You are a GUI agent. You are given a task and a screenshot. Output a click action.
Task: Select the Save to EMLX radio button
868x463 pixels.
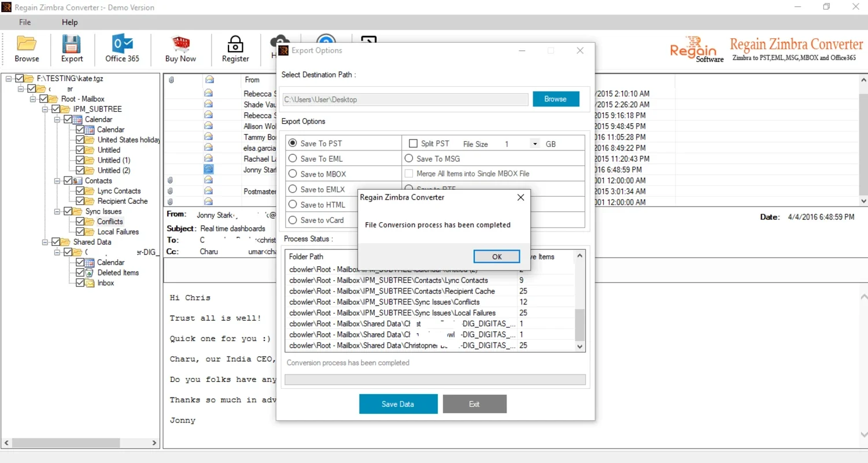click(x=293, y=189)
